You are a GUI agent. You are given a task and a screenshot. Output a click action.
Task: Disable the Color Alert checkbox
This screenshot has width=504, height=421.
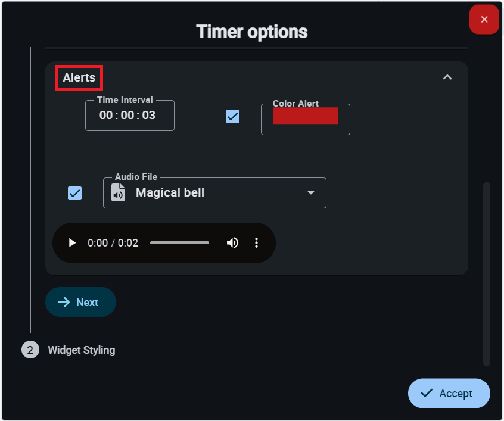[233, 116]
